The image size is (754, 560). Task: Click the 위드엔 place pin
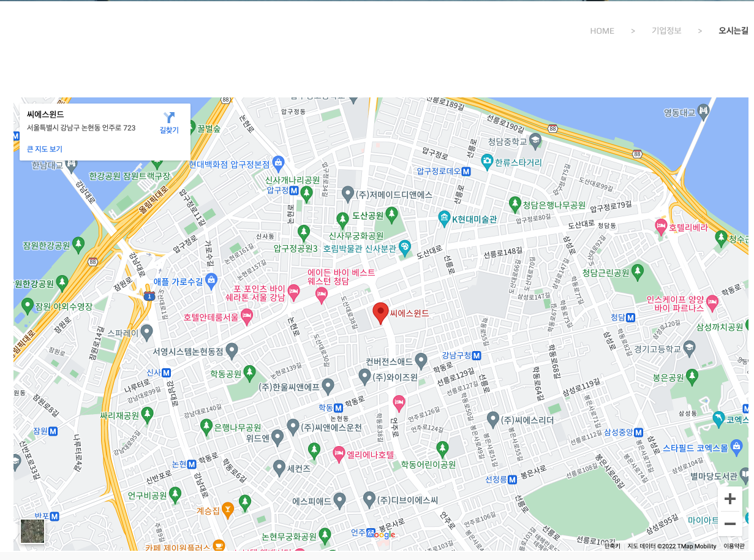[277, 437]
